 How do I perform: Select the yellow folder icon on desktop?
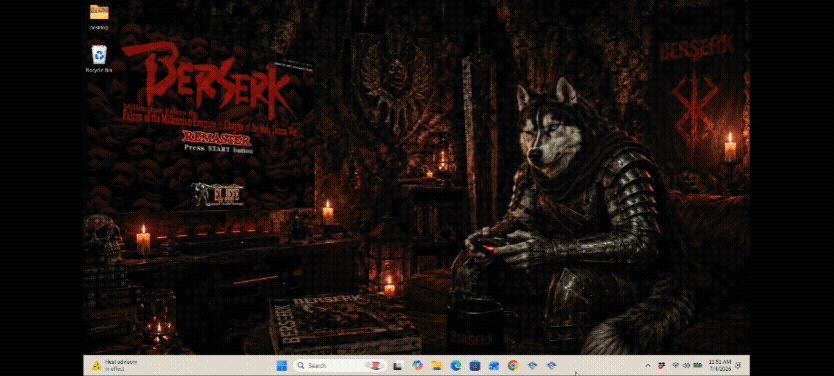click(x=99, y=17)
